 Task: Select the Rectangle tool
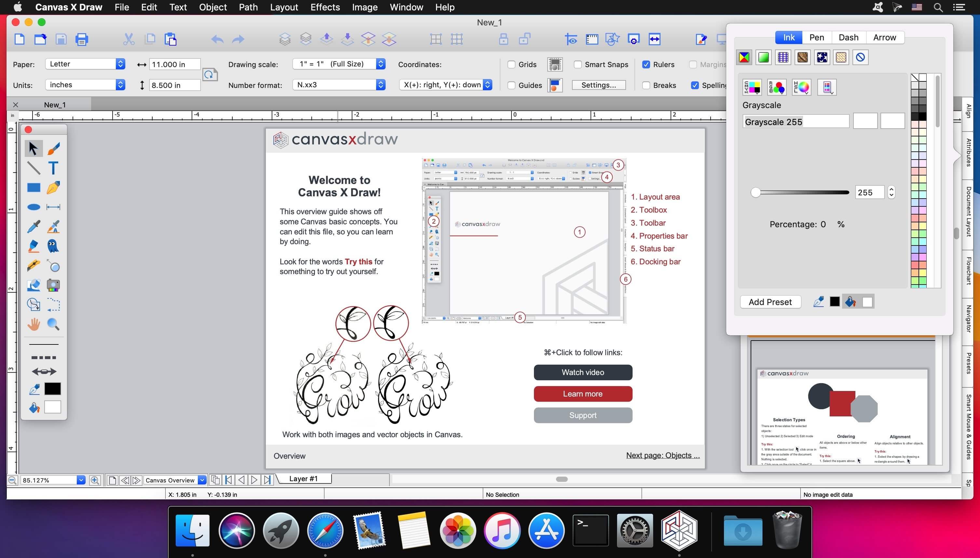click(x=34, y=188)
